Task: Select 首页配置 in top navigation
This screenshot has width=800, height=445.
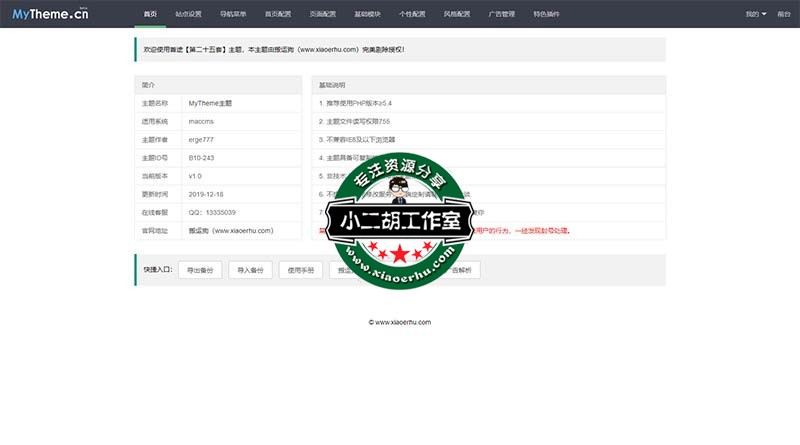Action: pyautogui.click(x=278, y=15)
